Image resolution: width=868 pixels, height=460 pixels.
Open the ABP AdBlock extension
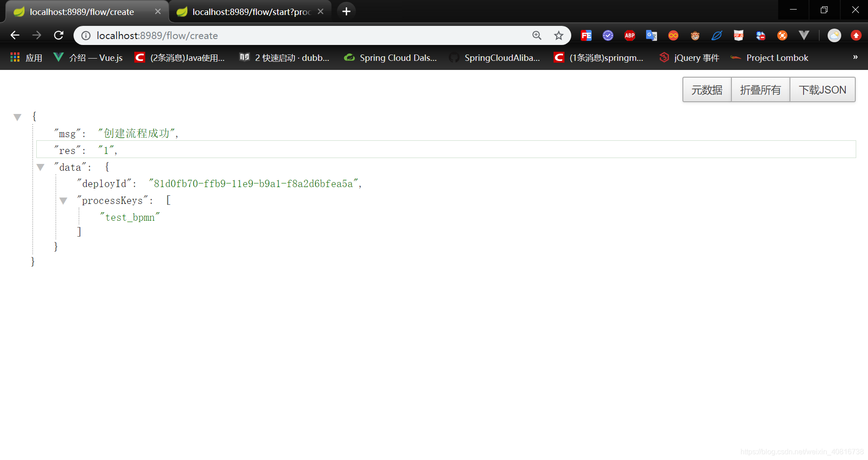630,35
